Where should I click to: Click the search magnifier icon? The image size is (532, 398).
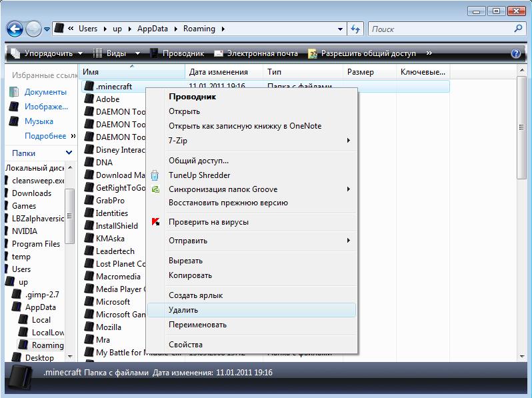pyautogui.click(x=518, y=29)
